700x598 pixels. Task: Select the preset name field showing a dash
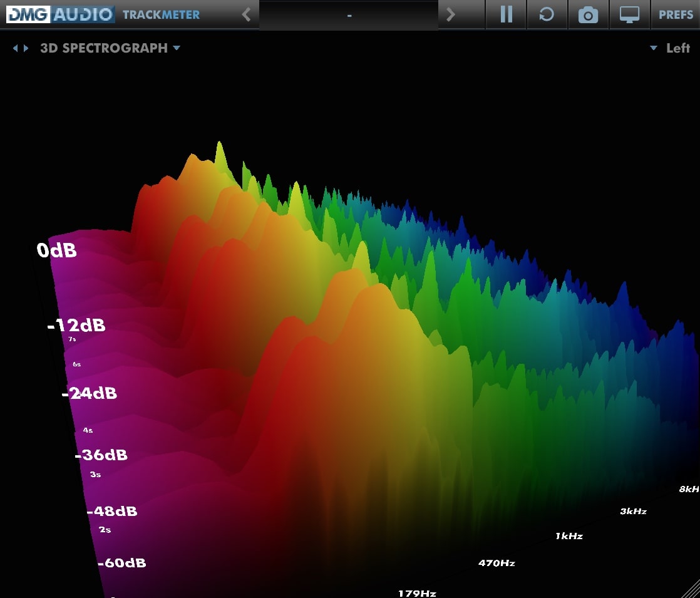[x=349, y=14]
